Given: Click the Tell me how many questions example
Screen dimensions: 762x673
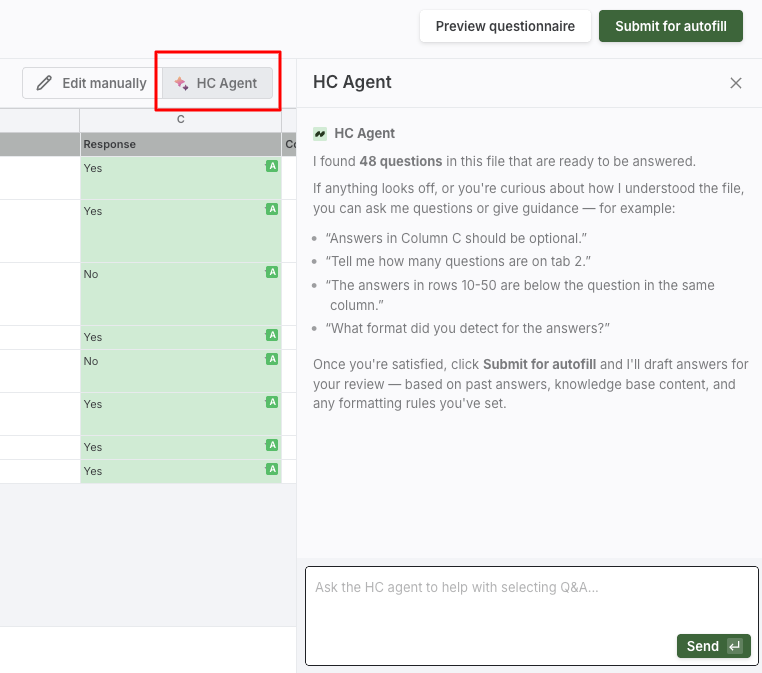Looking at the screenshot, I should coord(458,261).
